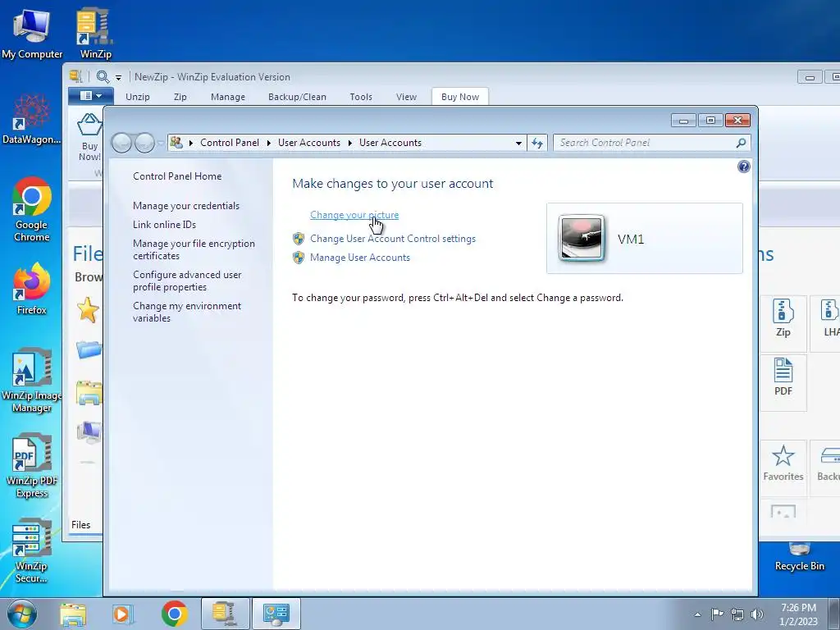Open the volume speaker tray icon
This screenshot has width=840, height=630.
pyautogui.click(x=757, y=614)
